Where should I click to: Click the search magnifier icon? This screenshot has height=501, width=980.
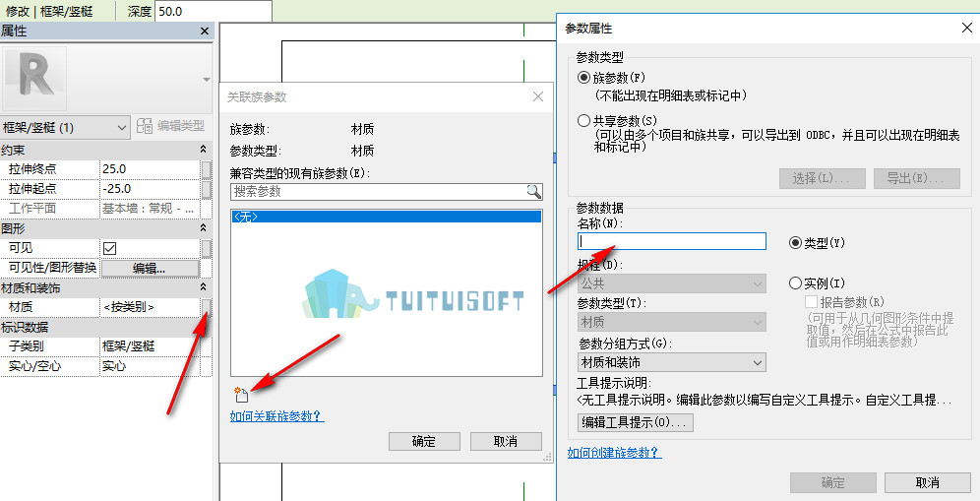point(533,191)
